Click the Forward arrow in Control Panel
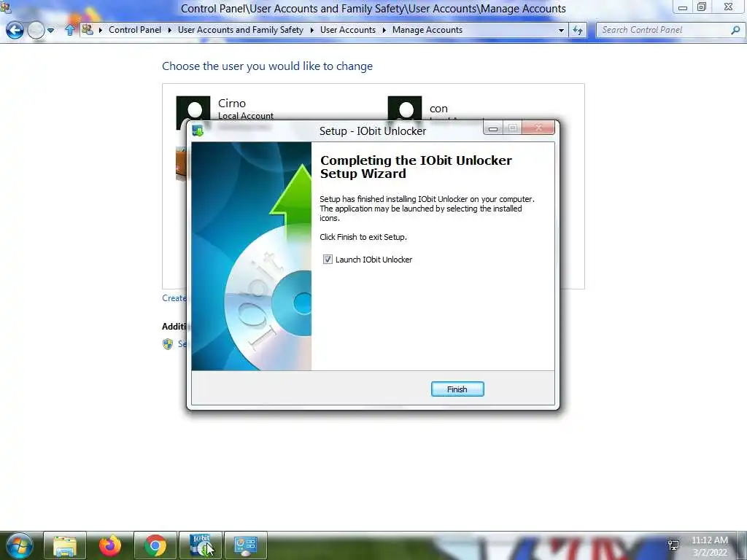Viewport: 747px width, 560px height. [36, 30]
